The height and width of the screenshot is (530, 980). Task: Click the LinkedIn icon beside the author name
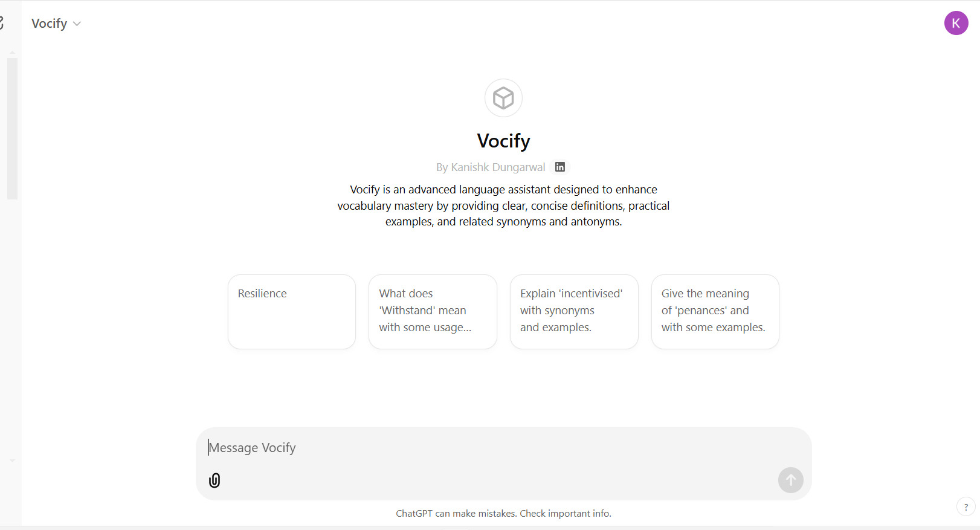pyautogui.click(x=559, y=167)
